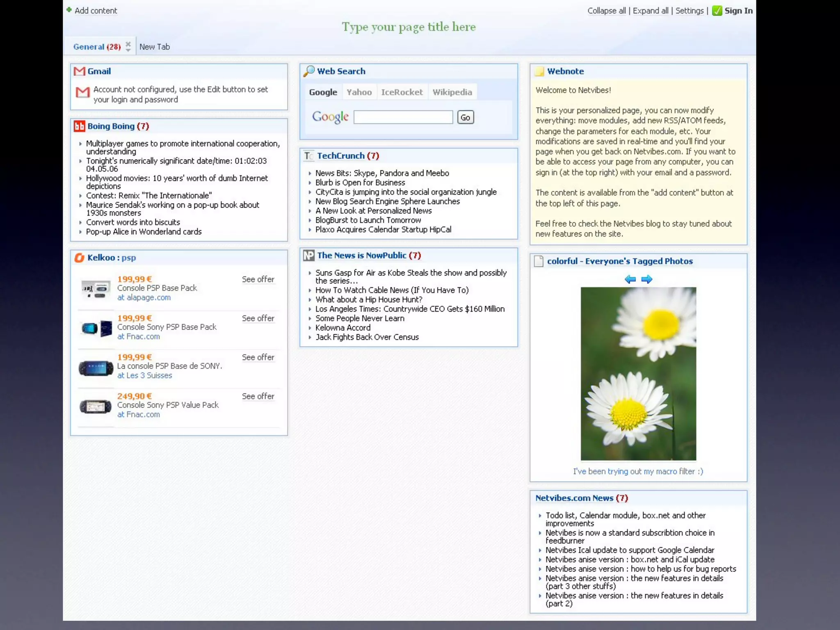The height and width of the screenshot is (630, 840).
Task: Click the Google search input field
Action: (403, 117)
